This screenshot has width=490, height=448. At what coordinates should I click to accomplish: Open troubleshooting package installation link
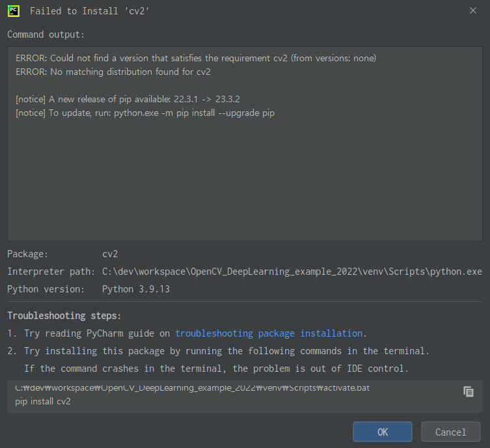[x=269, y=333]
